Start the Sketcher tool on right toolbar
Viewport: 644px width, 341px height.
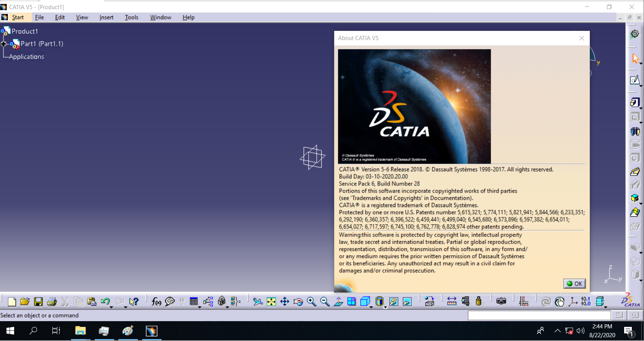point(634,80)
